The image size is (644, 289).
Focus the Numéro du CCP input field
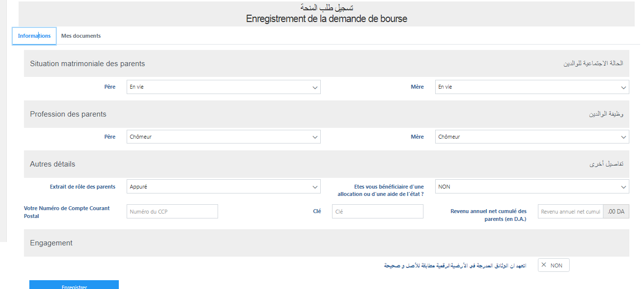(172, 212)
